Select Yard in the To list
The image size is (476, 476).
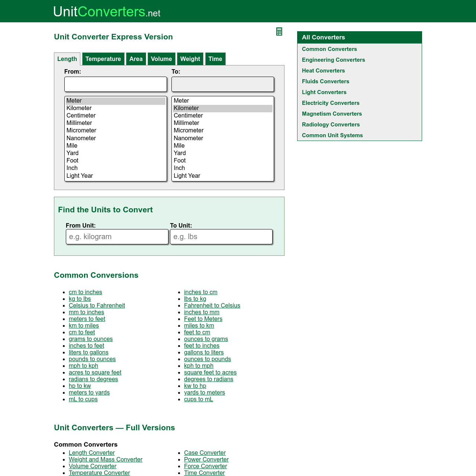coord(223,153)
